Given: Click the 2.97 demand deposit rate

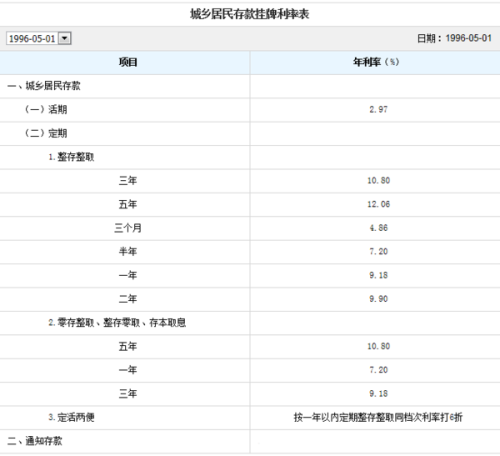Looking at the screenshot, I should pyautogui.click(x=379, y=109).
